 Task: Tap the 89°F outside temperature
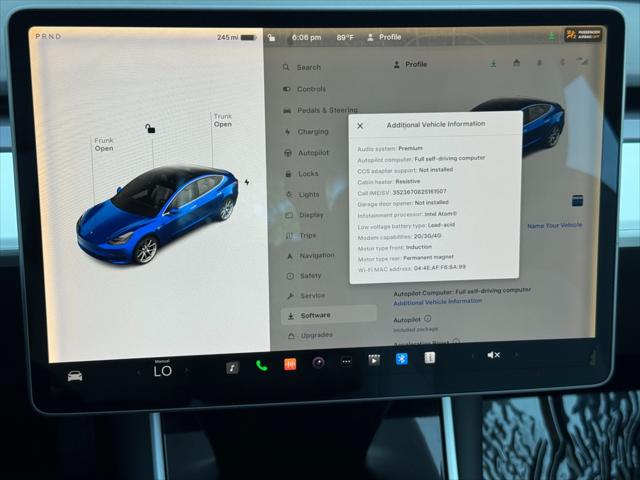click(345, 37)
